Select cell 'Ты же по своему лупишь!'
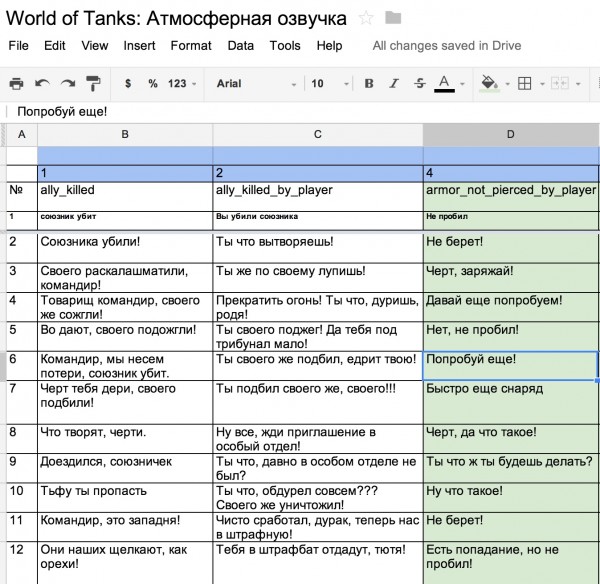 (x=318, y=277)
